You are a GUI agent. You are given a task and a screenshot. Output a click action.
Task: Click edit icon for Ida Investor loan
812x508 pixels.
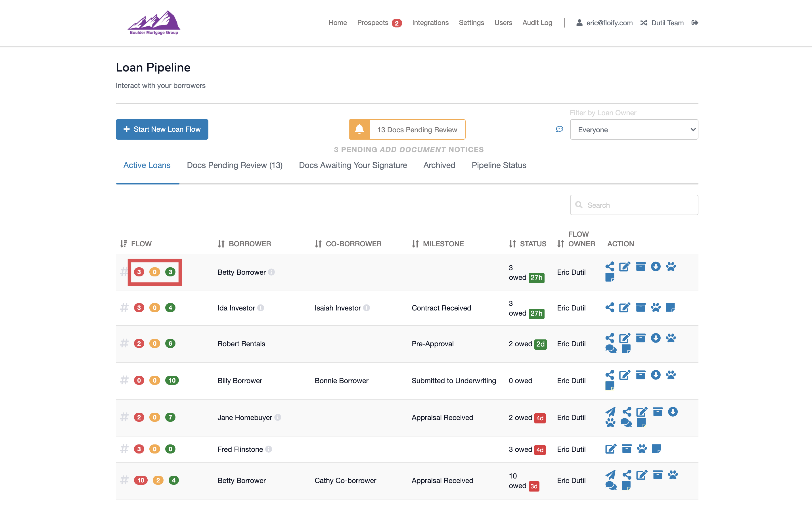click(x=624, y=307)
